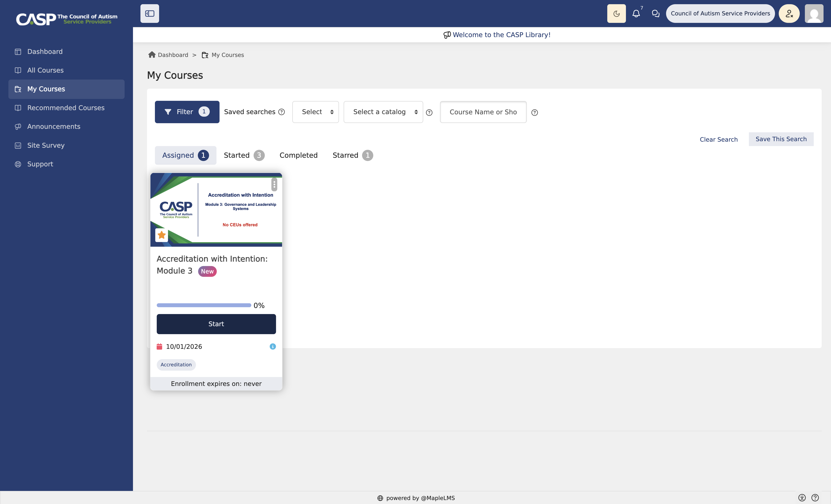
Task: Open the profile avatar menu
Action: coord(814,14)
